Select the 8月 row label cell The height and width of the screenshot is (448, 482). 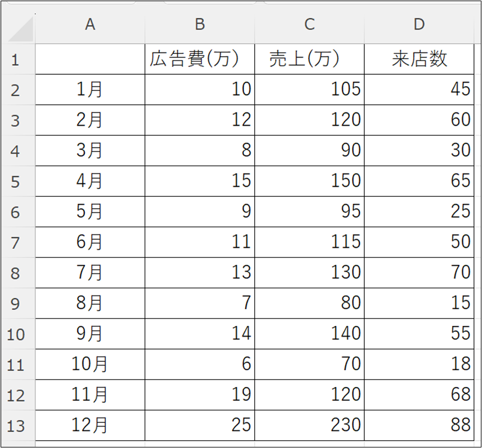tap(90, 303)
